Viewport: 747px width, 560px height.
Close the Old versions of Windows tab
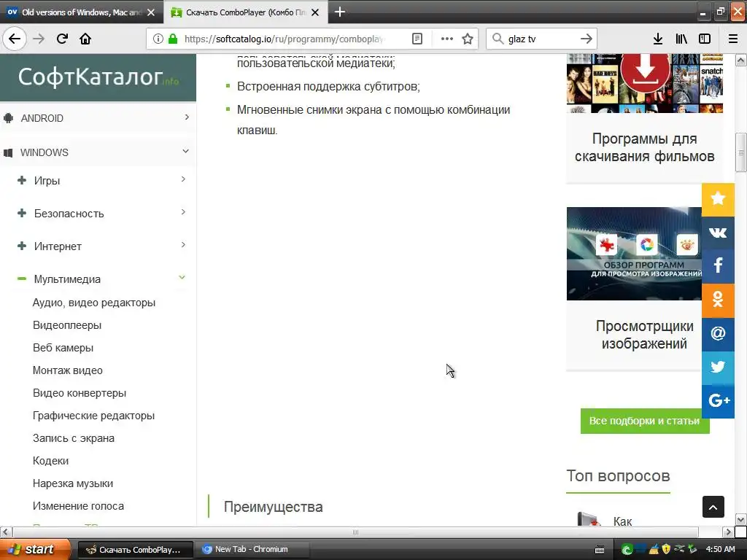(x=151, y=12)
